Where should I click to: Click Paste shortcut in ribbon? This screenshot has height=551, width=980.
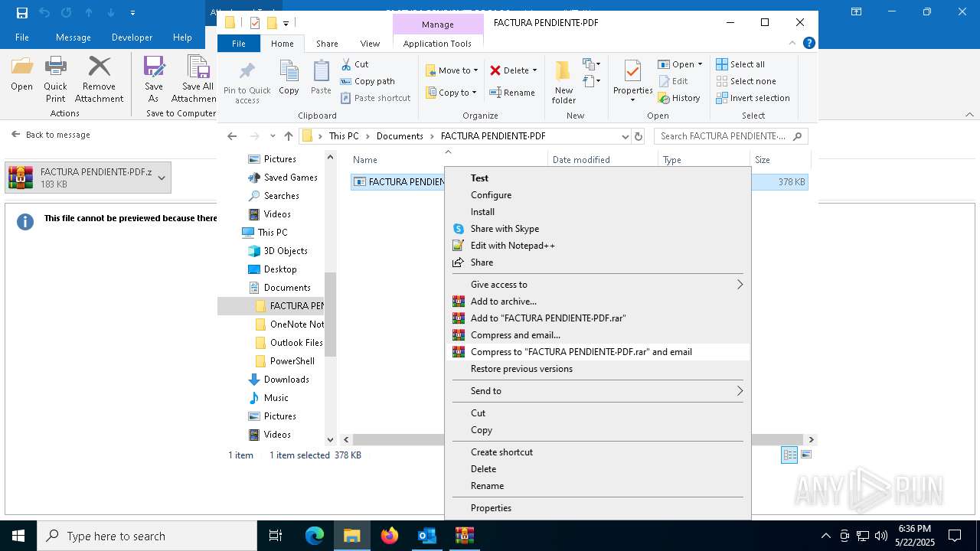click(375, 98)
